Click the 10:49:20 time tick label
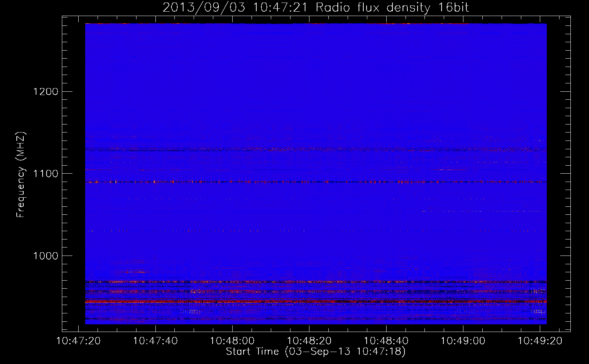The width and height of the screenshot is (589, 364). [540, 341]
